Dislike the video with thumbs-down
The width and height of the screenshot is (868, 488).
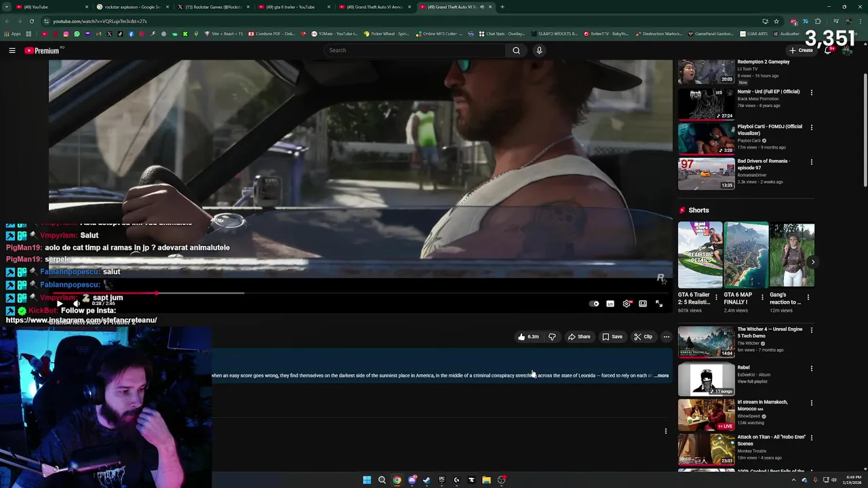point(552,337)
